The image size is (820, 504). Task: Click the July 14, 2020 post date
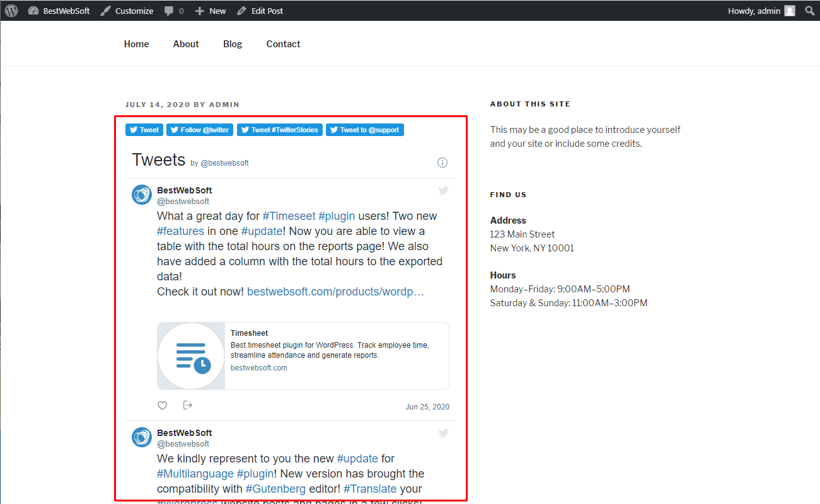[158, 105]
